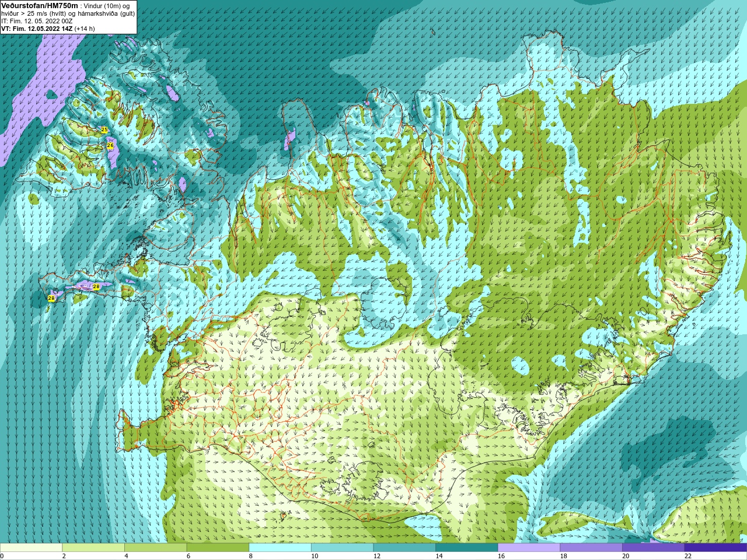
Task: Click the lavender 16–18 m/s legend swatch
Action: (529, 548)
